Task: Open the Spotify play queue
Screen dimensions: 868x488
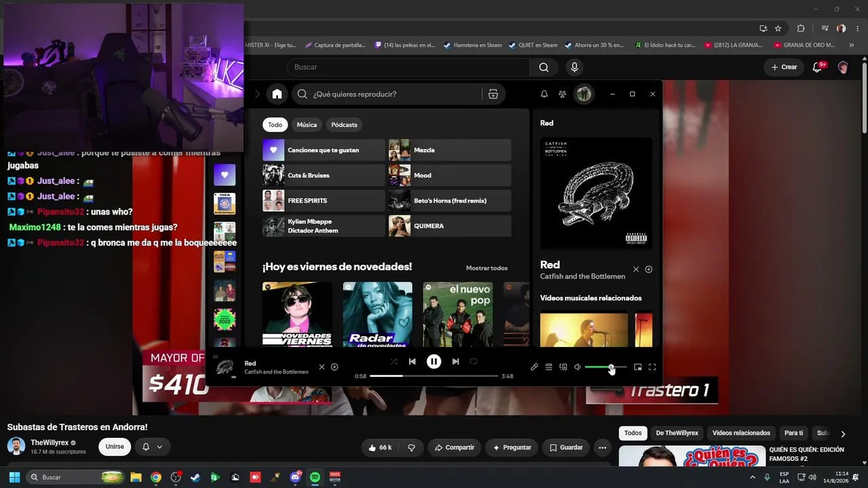Action: click(549, 367)
